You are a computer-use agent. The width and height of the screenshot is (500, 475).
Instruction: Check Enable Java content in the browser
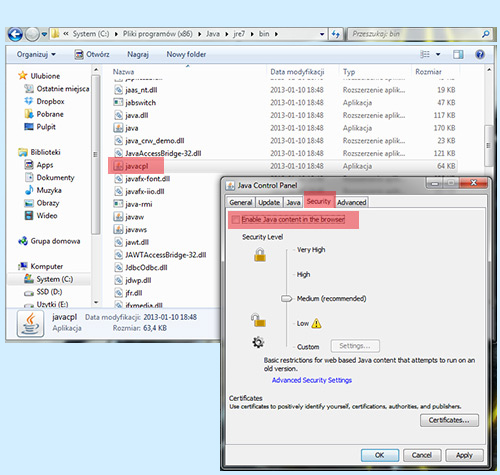click(236, 219)
